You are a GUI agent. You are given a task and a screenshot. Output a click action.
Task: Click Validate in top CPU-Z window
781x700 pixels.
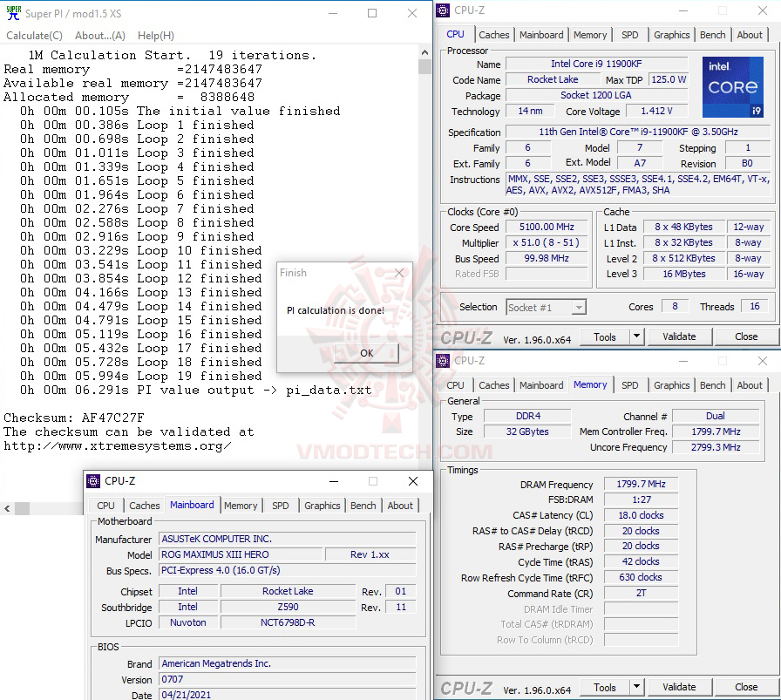[x=679, y=336]
